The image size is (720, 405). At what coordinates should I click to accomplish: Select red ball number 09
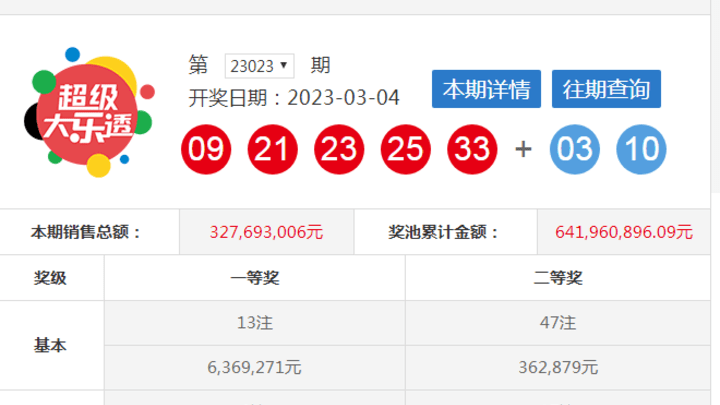pyautogui.click(x=206, y=149)
